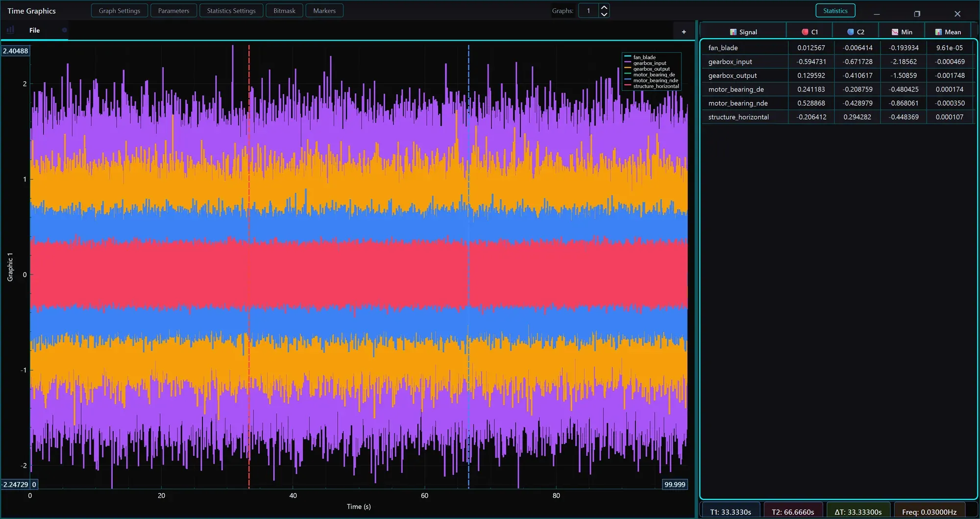Click the bar chart icon beside File

click(x=10, y=30)
